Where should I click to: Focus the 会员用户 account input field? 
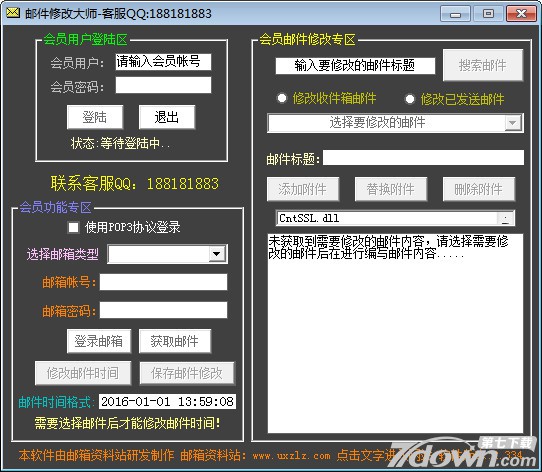pos(163,62)
